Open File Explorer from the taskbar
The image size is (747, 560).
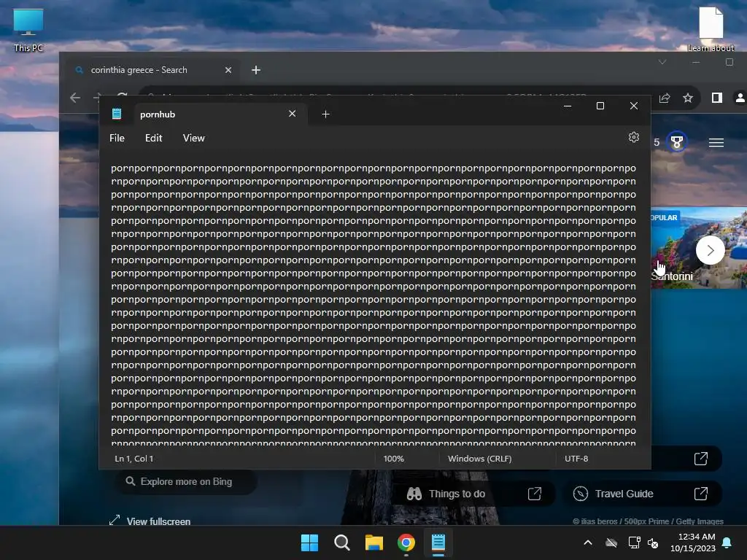pos(374,542)
